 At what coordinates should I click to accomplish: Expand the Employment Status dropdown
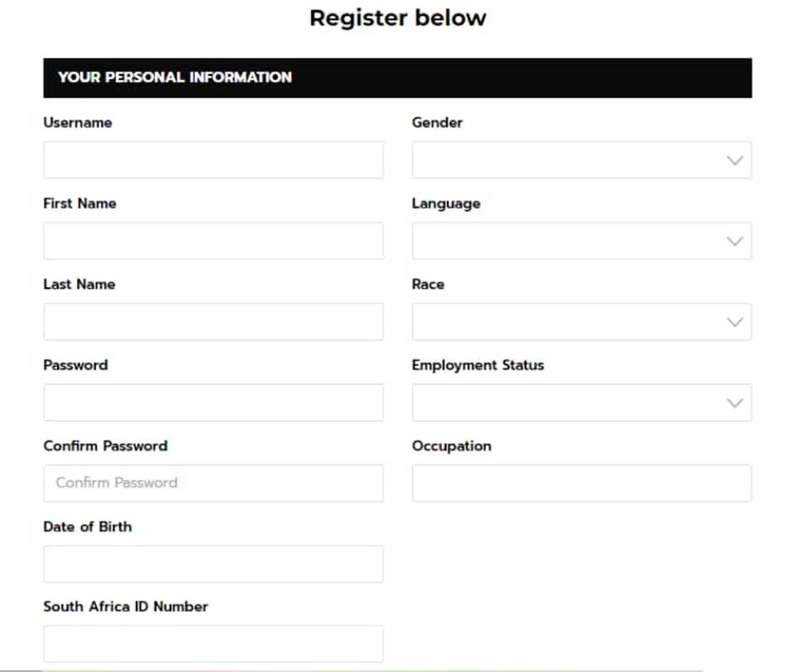[x=580, y=402]
